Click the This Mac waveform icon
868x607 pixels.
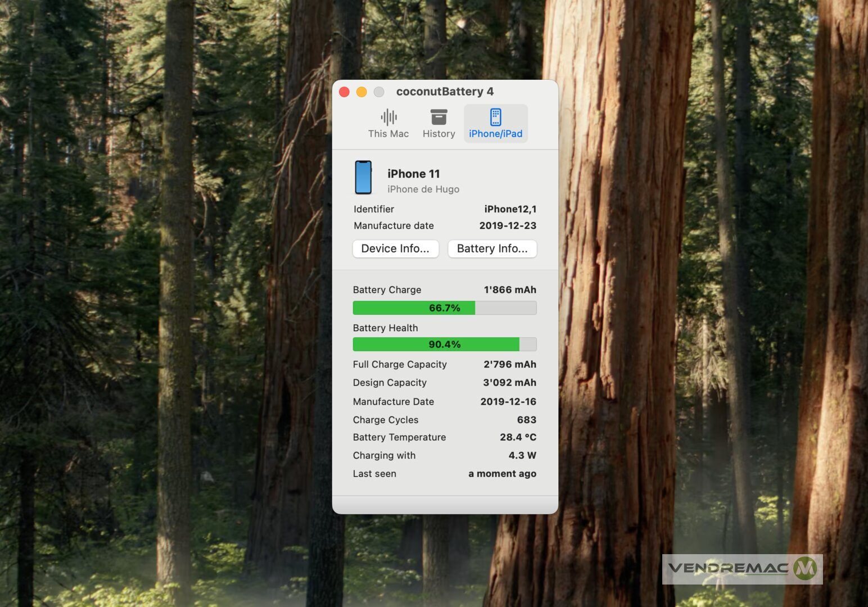tap(388, 117)
